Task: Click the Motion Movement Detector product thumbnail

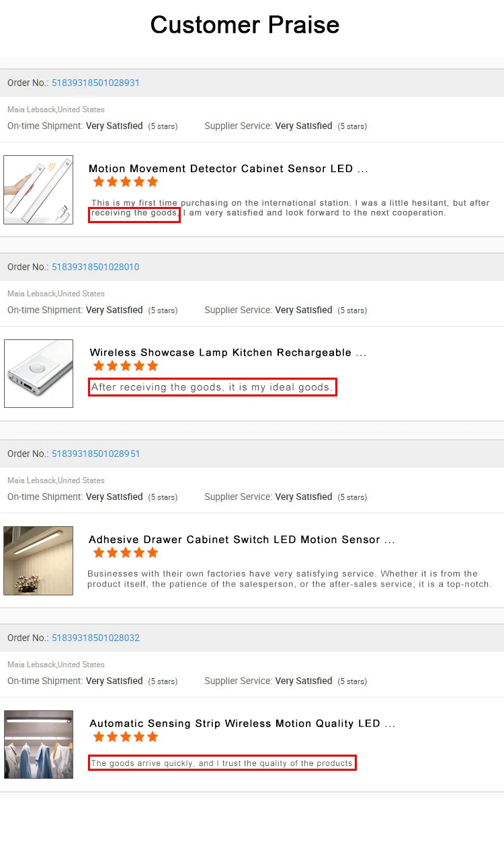Action: pos(38,190)
